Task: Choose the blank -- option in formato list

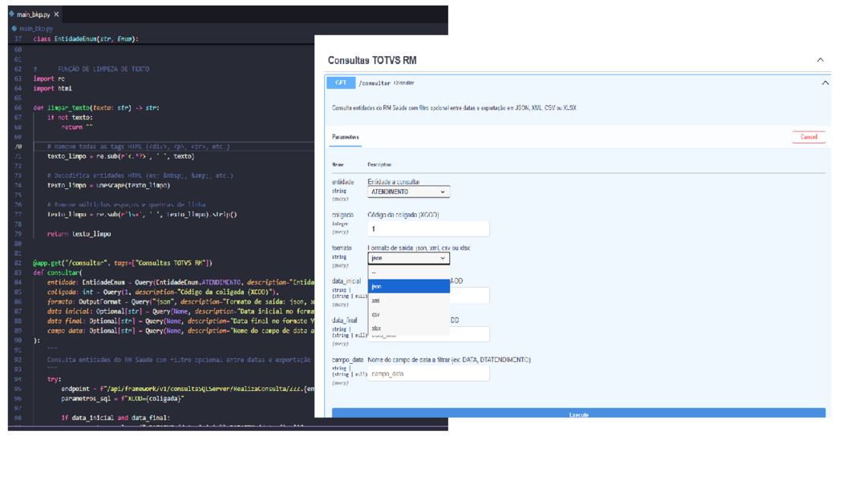Action: 409,272
